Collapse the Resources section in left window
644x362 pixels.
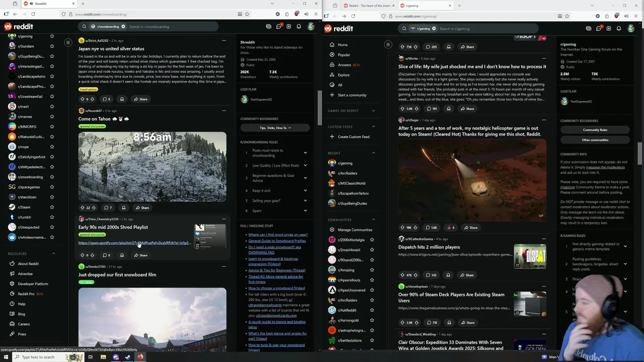54,253
